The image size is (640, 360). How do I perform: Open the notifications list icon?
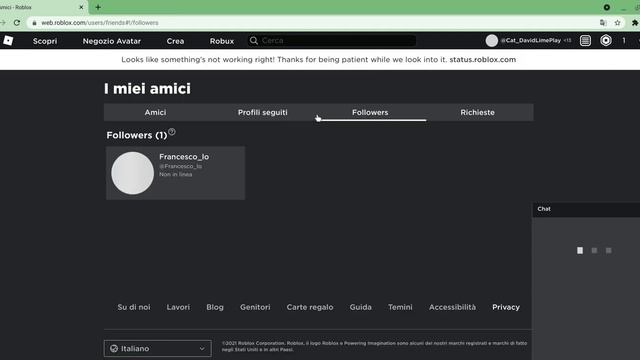(585, 40)
